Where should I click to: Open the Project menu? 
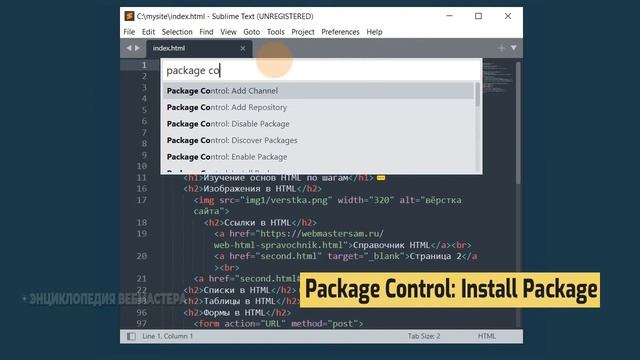coord(303,32)
